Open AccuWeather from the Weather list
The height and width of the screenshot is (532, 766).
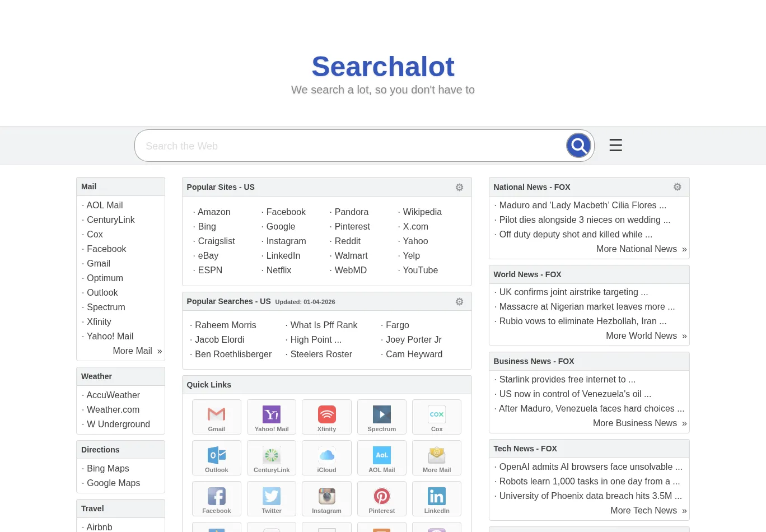pyautogui.click(x=113, y=395)
